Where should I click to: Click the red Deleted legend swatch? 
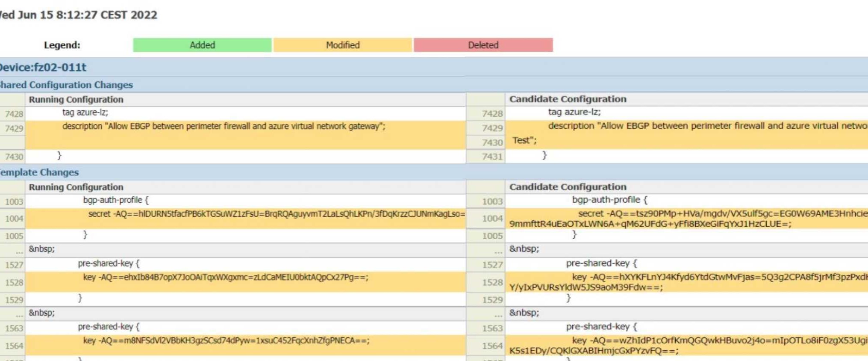[x=483, y=45]
